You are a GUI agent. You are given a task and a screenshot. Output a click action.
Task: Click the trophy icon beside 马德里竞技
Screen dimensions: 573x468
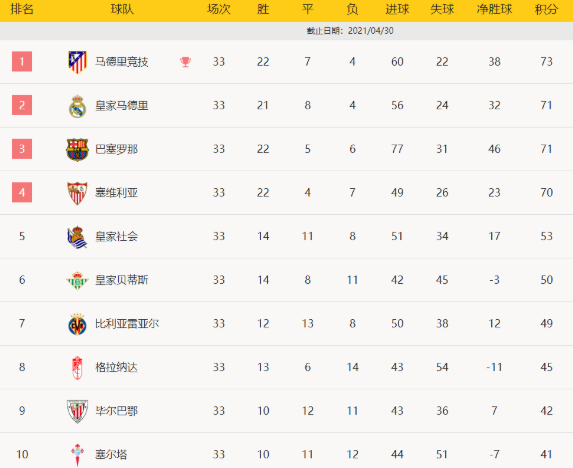[x=186, y=62]
